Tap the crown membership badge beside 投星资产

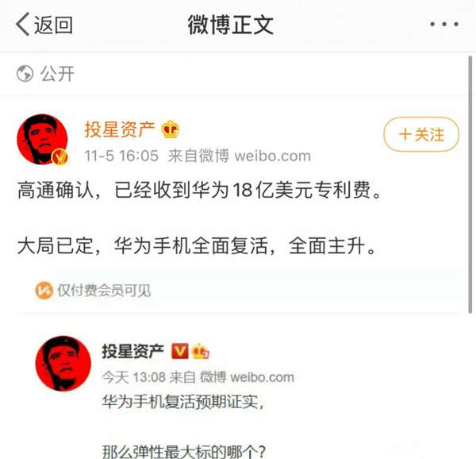tap(171, 129)
